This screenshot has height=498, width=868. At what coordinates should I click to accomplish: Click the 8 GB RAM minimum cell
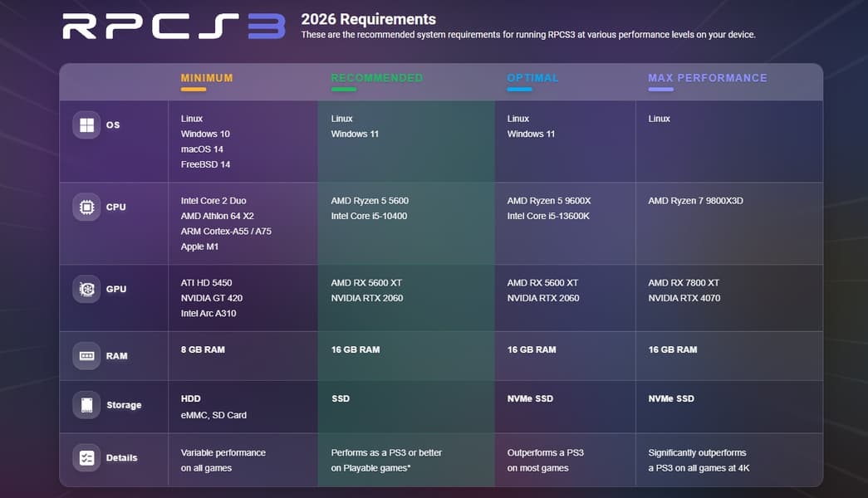203,349
